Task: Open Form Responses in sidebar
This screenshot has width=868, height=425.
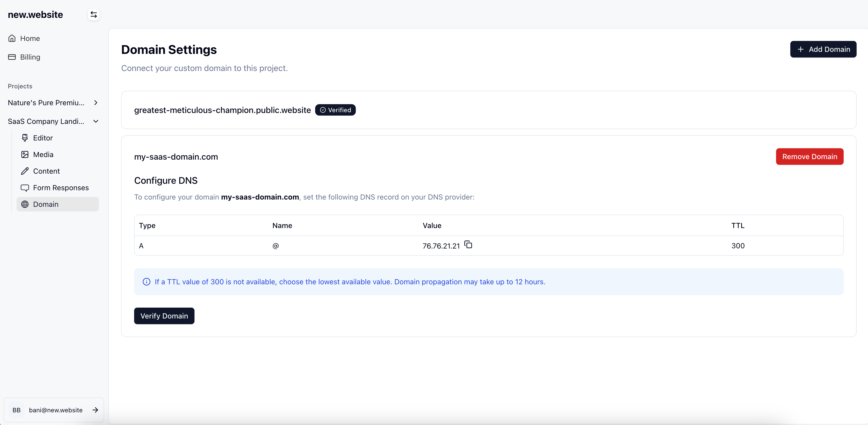Action: [61, 188]
